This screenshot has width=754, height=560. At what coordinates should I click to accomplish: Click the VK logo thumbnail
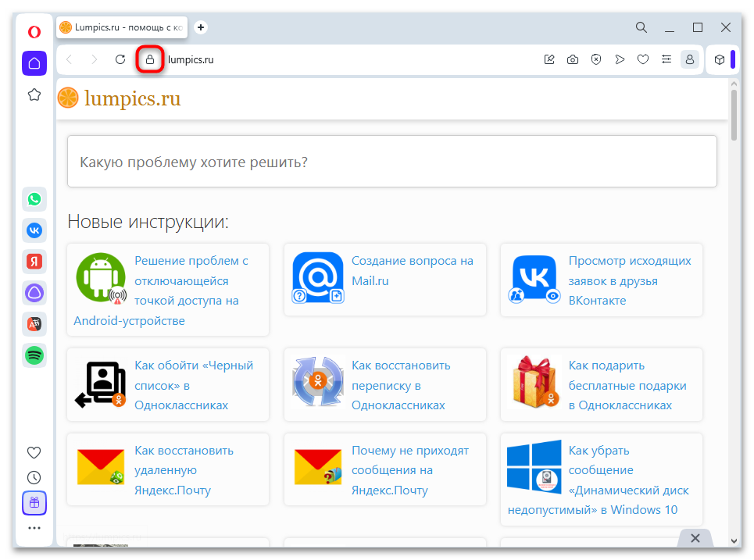click(x=534, y=280)
